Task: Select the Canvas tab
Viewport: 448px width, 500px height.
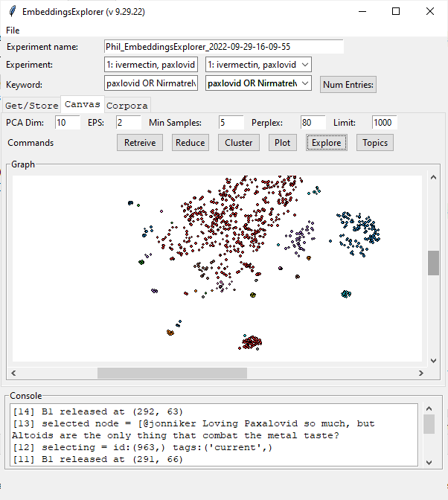Action: pos(82,104)
